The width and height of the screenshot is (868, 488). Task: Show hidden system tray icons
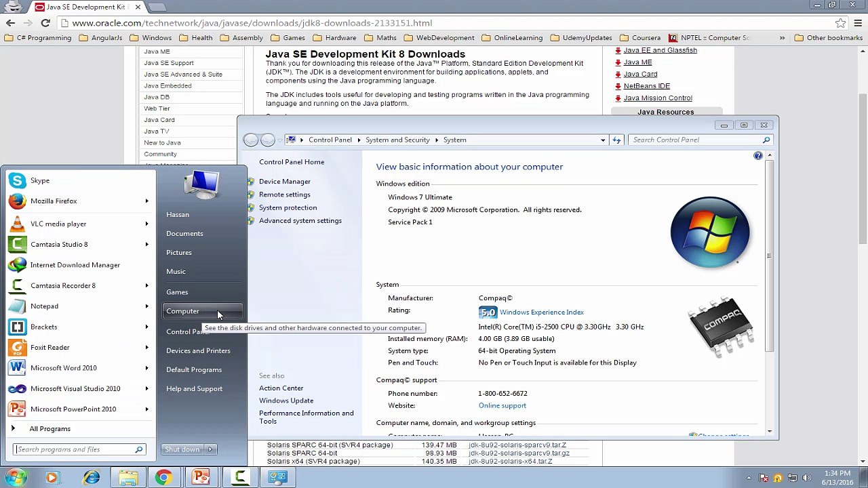749,478
